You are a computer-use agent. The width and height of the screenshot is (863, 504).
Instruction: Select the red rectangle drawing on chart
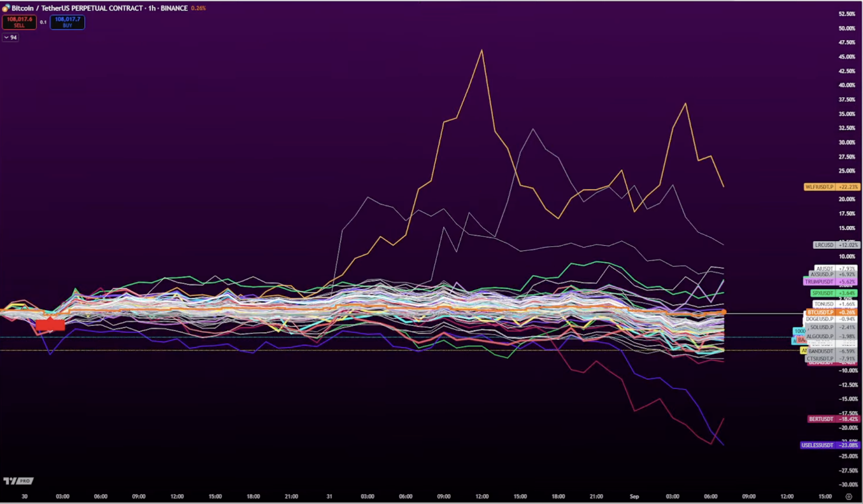[x=50, y=324]
